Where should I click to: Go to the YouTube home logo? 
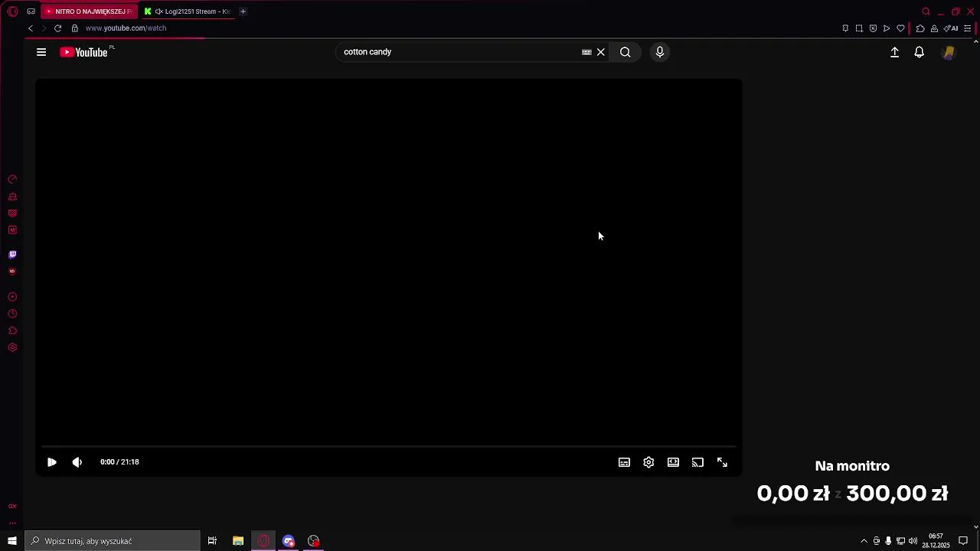pyautogui.click(x=83, y=52)
